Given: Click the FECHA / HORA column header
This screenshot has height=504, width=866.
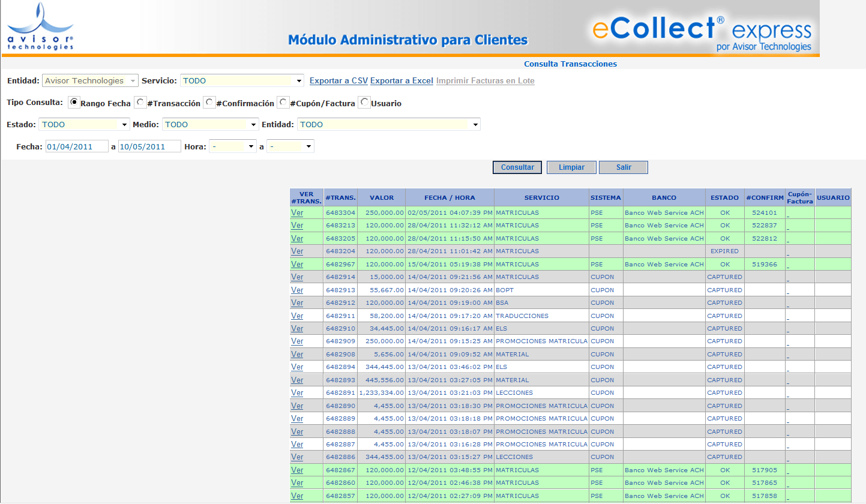Looking at the screenshot, I should pyautogui.click(x=450, y=197).
